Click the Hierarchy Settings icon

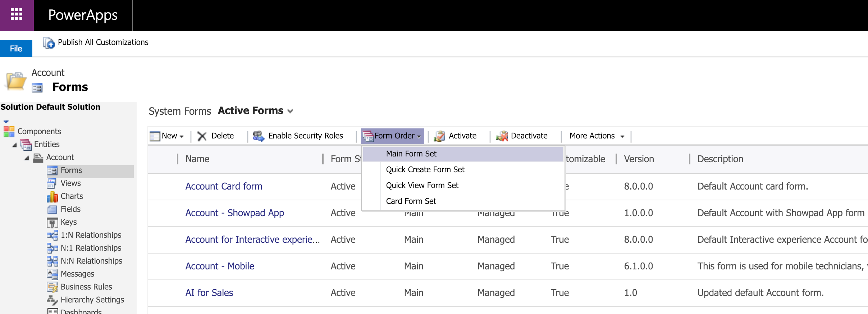click(x=52, y=300)
